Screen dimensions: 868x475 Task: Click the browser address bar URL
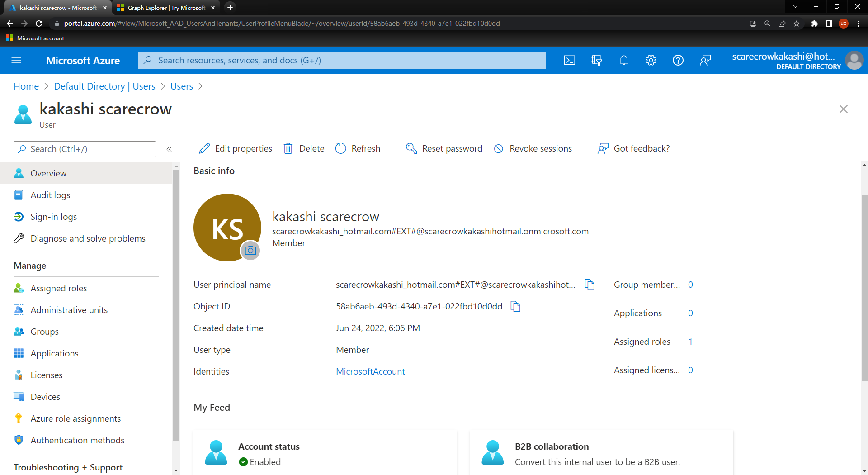tap(282, 24)
